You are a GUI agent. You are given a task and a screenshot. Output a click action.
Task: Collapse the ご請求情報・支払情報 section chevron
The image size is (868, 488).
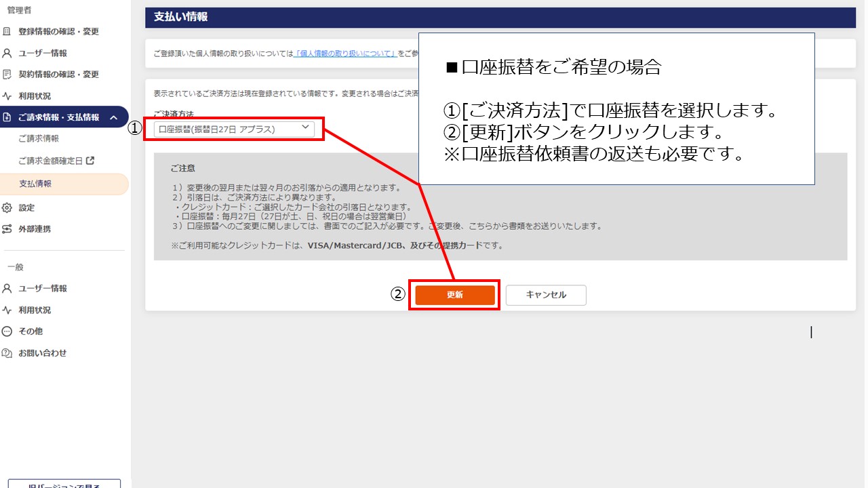pyautogui.click(x=115, y=117)
